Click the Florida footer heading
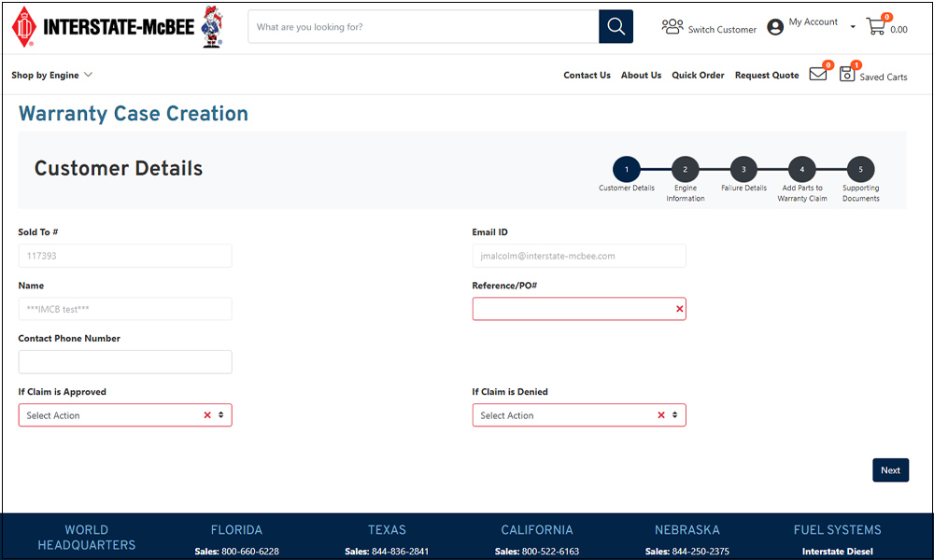The width and height of the screenshot is (934, 560). coord(236,529)
